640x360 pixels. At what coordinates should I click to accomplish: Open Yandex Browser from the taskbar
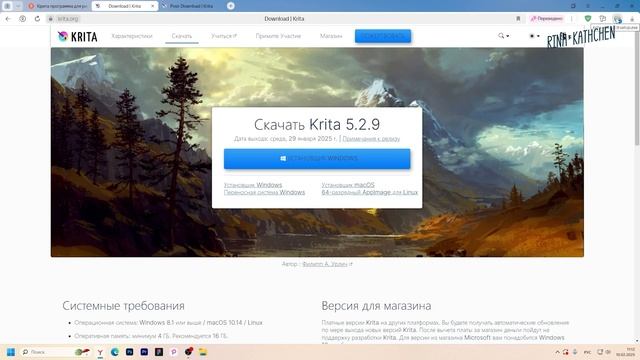tap(100, 352)
